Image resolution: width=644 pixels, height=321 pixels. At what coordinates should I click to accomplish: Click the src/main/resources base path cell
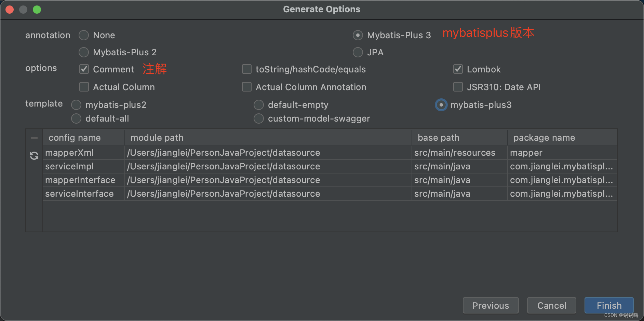[460, 153]
